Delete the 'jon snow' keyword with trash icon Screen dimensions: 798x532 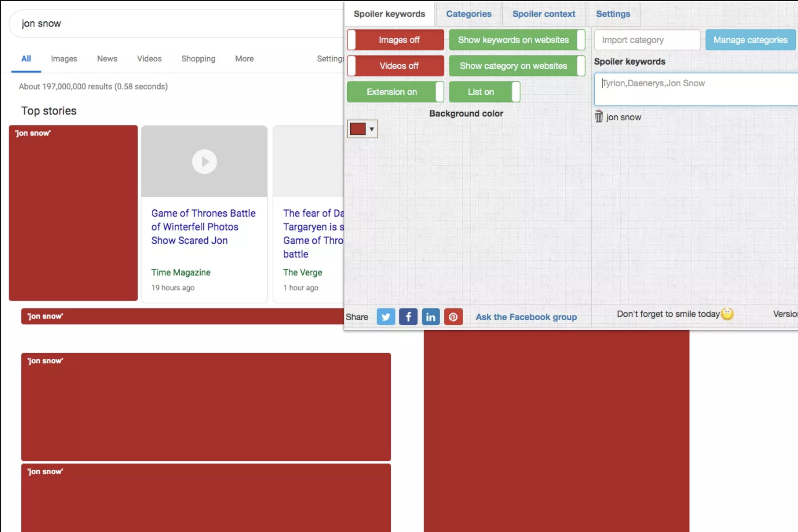click(599, 117)
